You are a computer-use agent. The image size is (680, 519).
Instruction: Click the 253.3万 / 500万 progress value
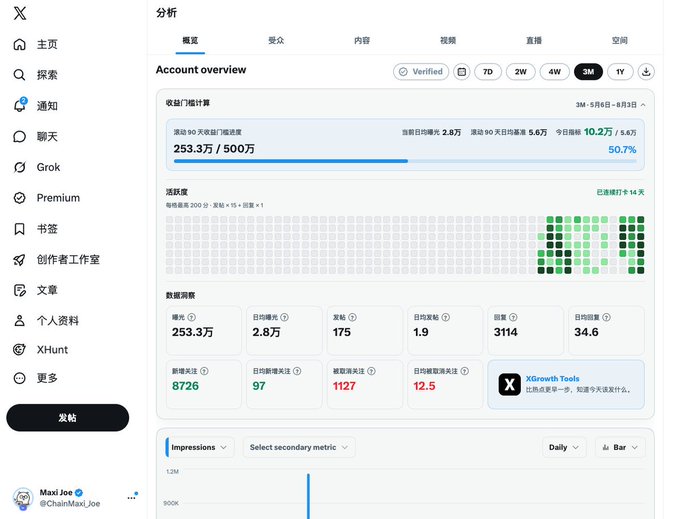pos(214,149)
